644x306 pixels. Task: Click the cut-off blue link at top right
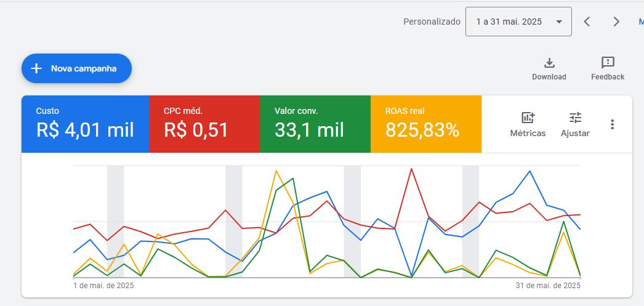[641, 22]
